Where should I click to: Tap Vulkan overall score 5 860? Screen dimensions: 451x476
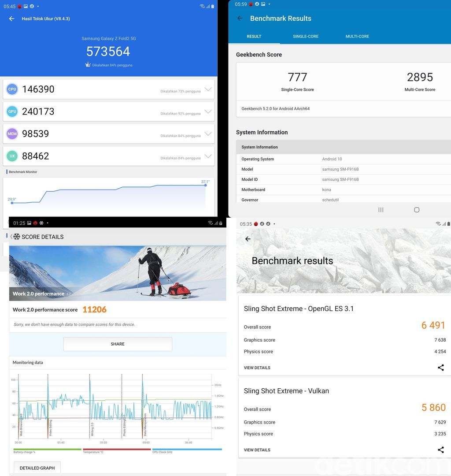tap(433, 407)
